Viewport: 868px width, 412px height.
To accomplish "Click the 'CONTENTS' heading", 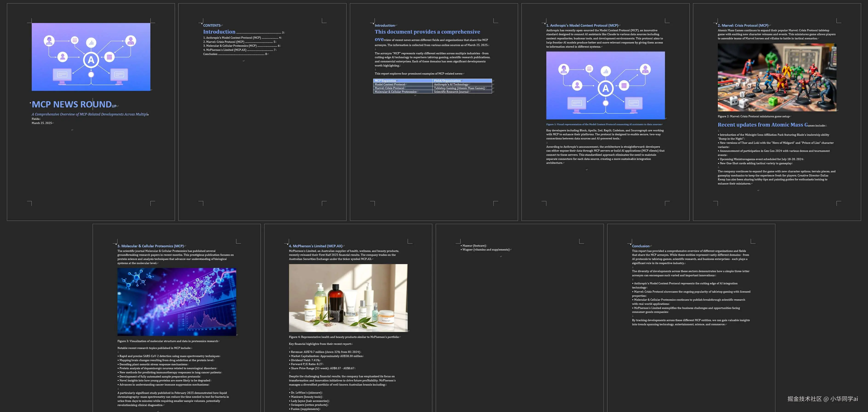I will [212, 25].
